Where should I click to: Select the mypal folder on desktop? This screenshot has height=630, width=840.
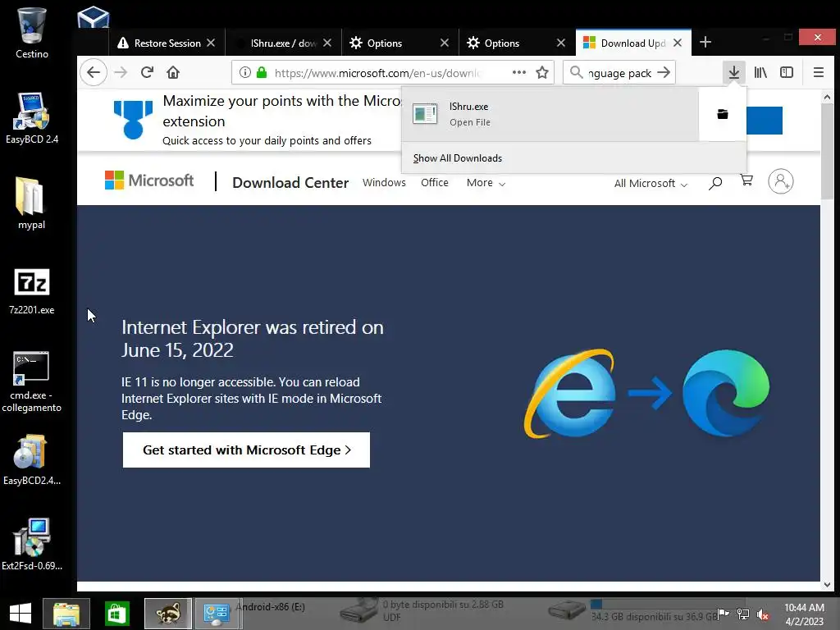click(32, 203)
